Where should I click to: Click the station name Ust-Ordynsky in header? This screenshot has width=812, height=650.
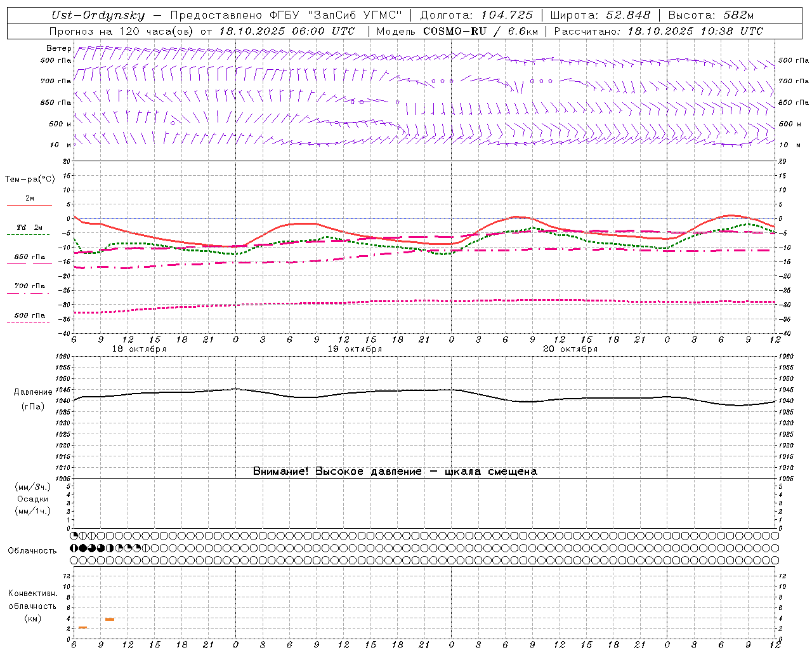coord(98,16)
